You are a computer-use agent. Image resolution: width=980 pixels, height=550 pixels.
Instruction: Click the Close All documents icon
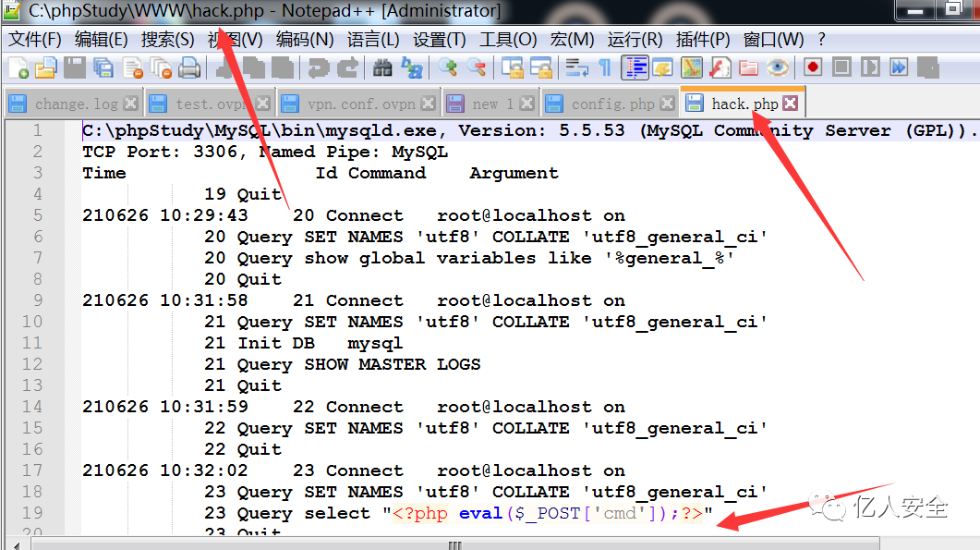coord(162,67)
